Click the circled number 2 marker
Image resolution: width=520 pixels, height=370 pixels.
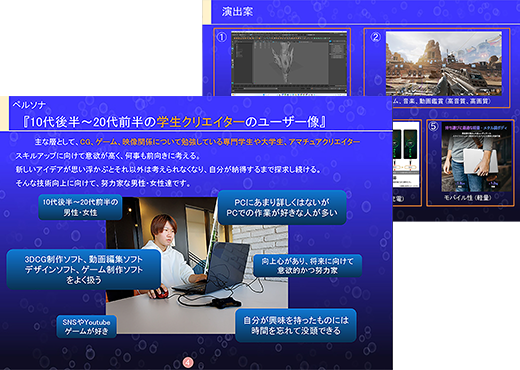[376, 37]
